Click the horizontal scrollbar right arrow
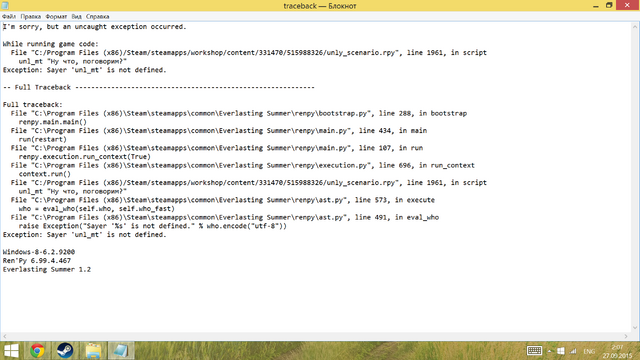This screenshot has width=640, height=360. coord(626,336)
